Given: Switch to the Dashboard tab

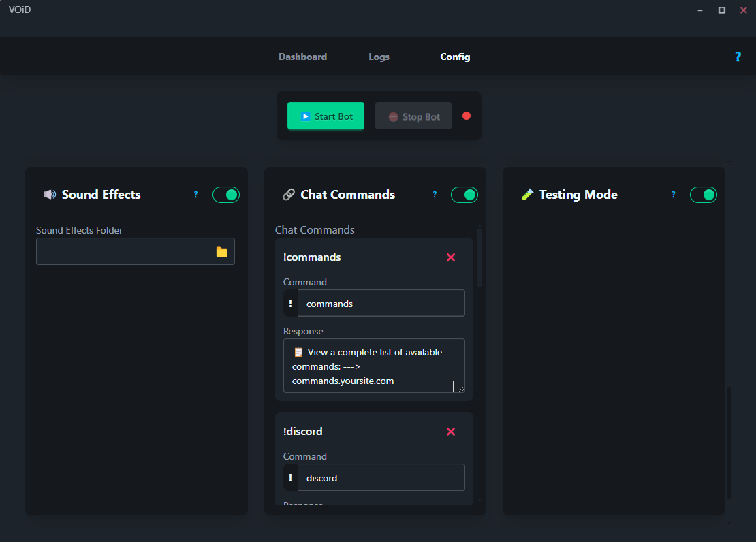Looking at the screenshot, I should (303, 57).
